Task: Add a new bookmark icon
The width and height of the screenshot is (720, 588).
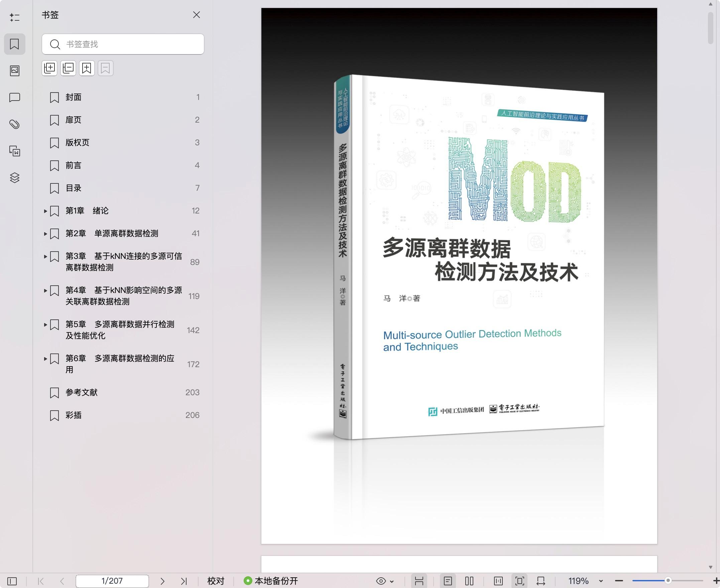Action: [87, 68]
